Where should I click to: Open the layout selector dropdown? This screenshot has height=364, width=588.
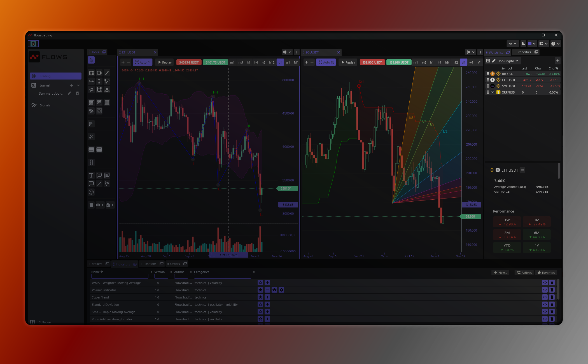coord(543,44)
